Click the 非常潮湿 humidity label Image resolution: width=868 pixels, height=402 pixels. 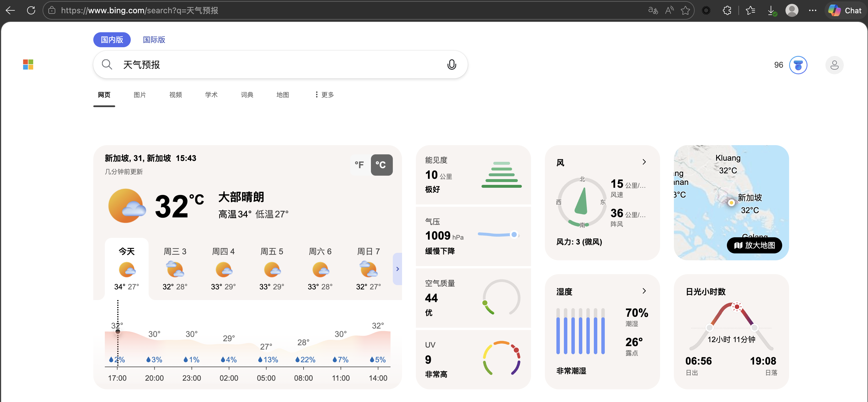coord(571,371)
